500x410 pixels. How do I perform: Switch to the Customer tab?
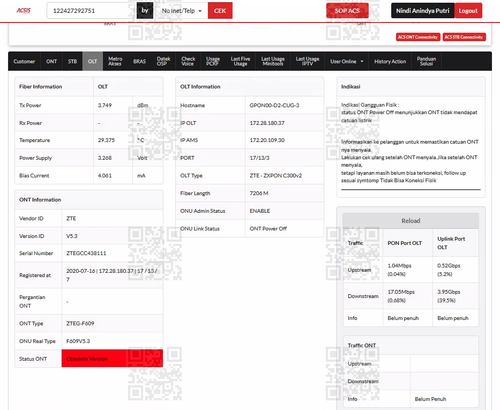(x=24, y=61)
